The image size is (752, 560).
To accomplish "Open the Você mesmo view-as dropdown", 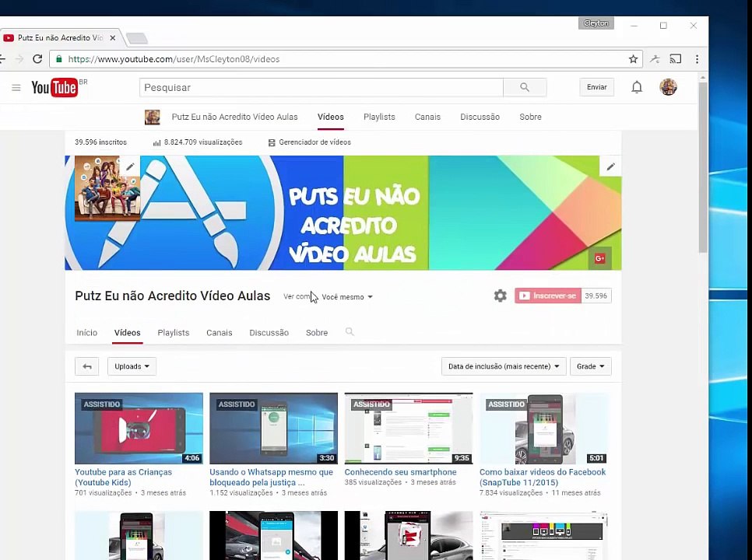I will tap(346, 297).
